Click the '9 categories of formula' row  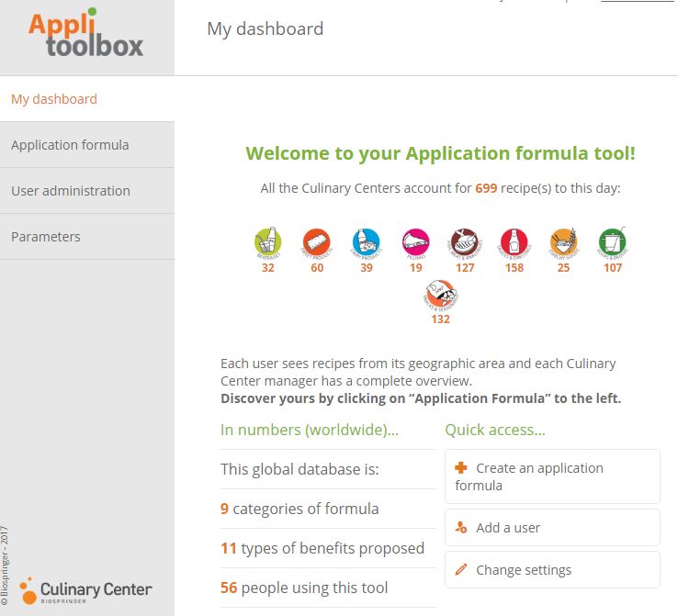[x=328, y=509]
